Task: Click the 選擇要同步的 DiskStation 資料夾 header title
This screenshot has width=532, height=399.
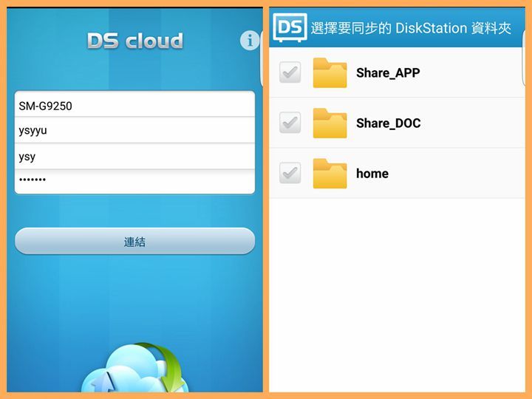Action: point(411,28)
